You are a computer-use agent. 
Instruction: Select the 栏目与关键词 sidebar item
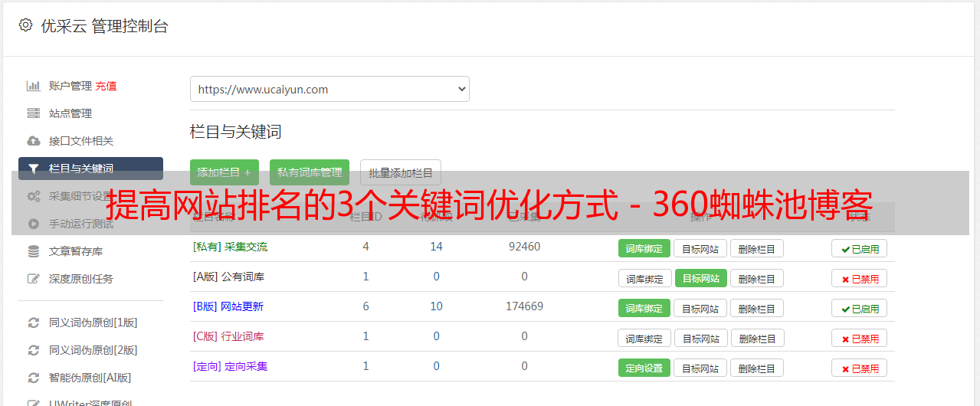[90, 169]
